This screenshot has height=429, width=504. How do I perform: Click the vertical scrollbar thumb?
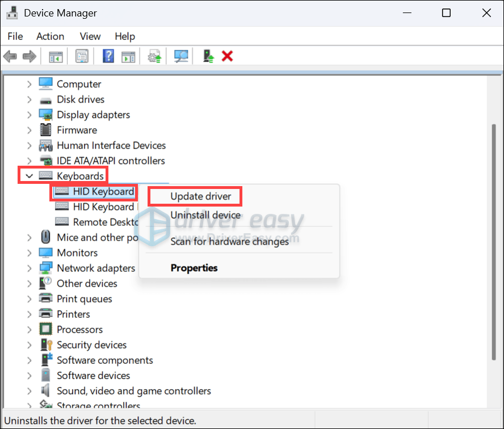[x=494, y=242]
